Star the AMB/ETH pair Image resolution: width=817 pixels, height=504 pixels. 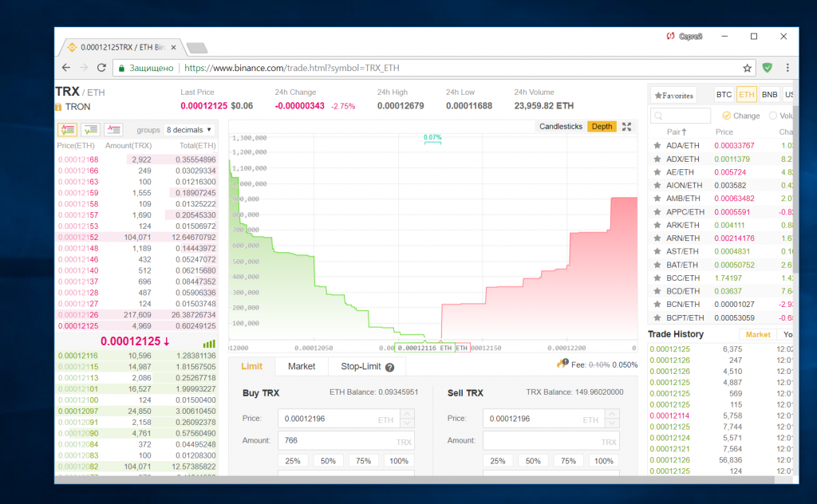tap(657, 199)
